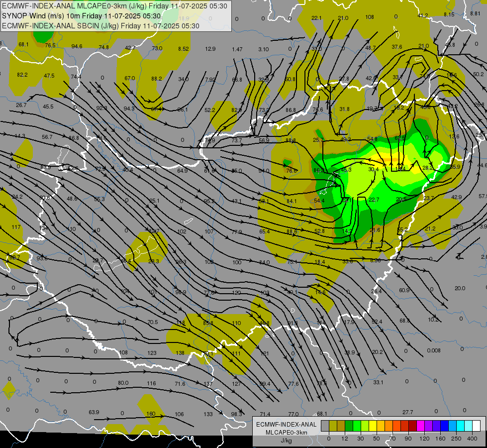The image size is (487, 448).
Task: Click the J/kg unit label in legend
Action: point(287,441)
